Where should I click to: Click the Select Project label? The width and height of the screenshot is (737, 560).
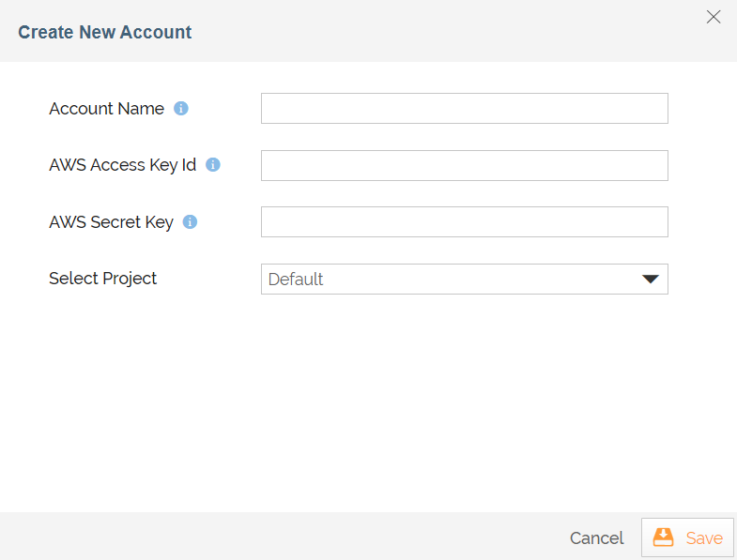tap(102, 279)
